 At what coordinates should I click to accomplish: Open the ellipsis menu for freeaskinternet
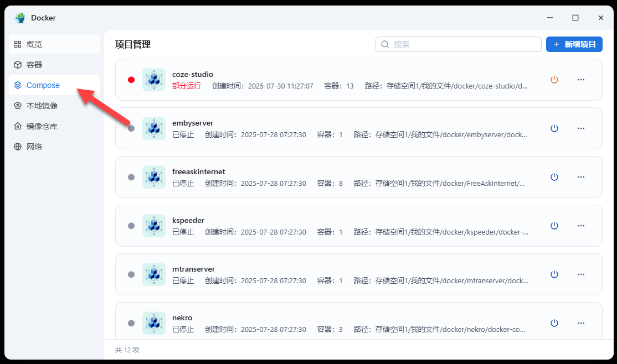pyautogui.click(x=581, y=176)
